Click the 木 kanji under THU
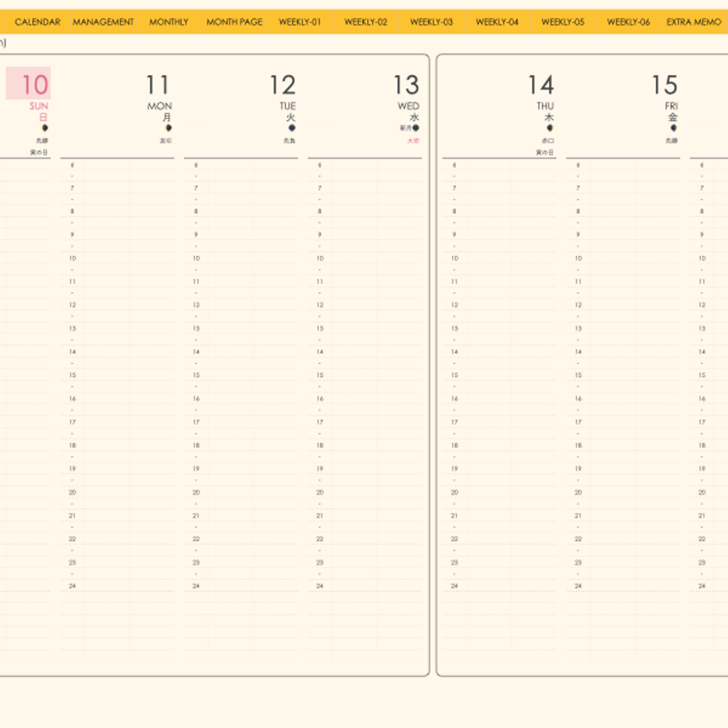 click(x=549, y=117)
